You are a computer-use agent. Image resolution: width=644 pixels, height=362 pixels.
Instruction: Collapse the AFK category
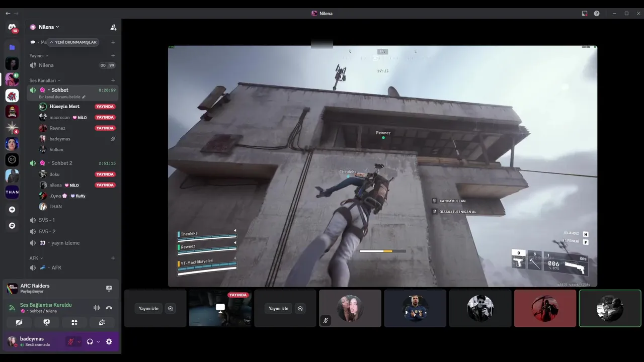[x=36, y=258]
